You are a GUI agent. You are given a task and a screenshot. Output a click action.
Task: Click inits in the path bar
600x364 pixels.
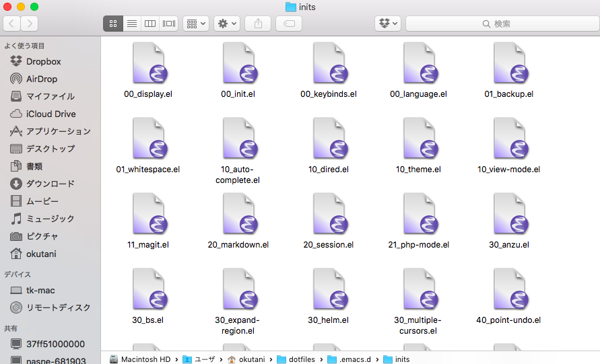click(x=397, y=359)
